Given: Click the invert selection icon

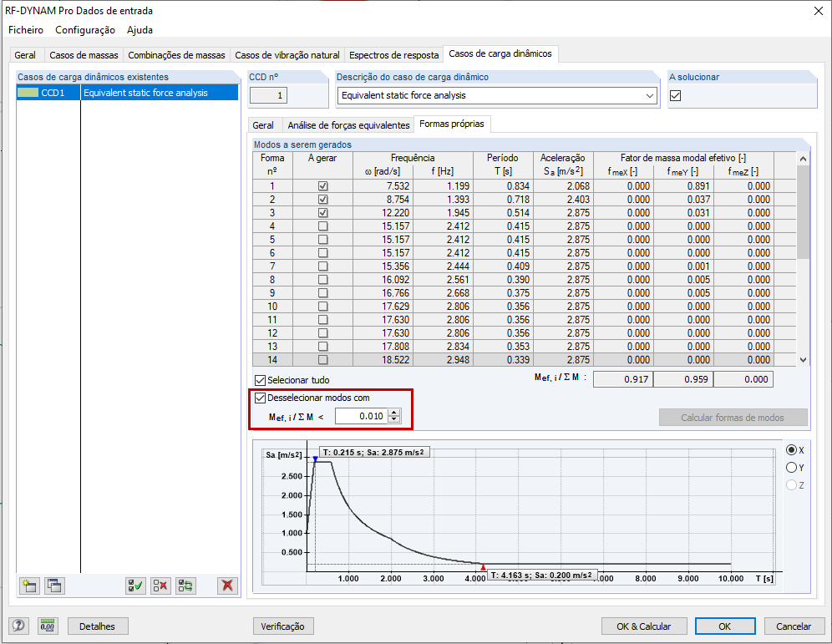Looking at the screenshot, I should 185,586.
